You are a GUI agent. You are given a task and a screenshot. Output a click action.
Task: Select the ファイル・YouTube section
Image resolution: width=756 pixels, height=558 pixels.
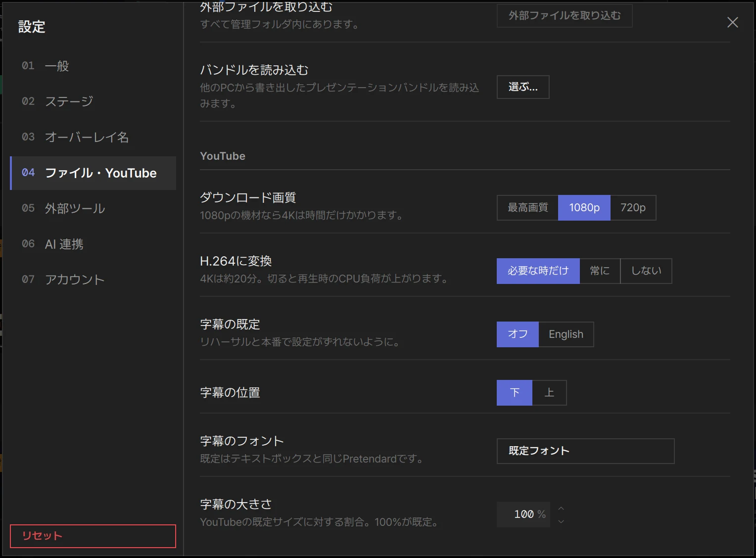[x=93, y=173]
